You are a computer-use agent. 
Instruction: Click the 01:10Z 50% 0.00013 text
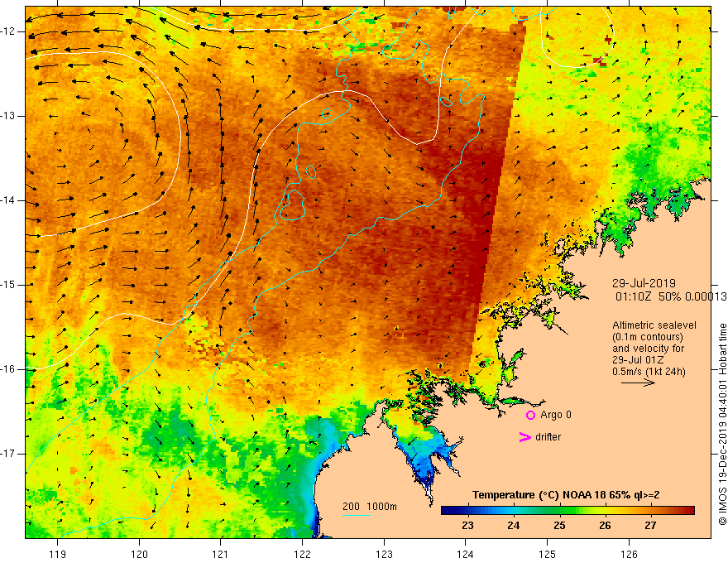point(671,297)
